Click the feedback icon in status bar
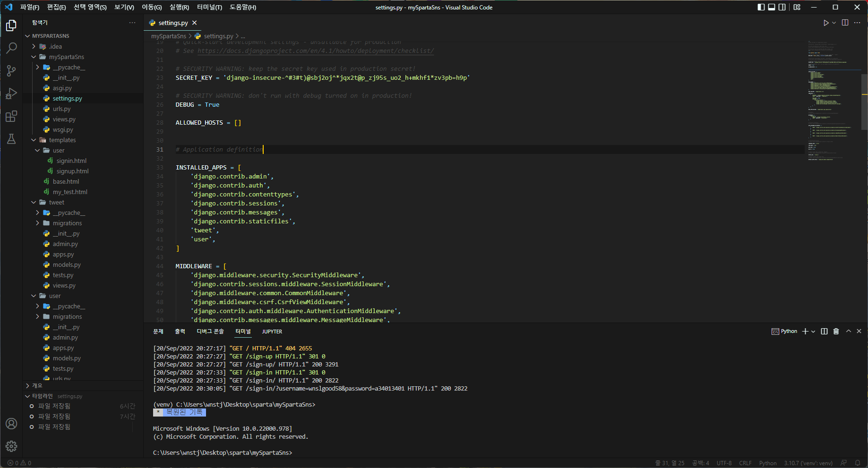The width and height of the screenshot is (868, 468). pyautogui.click(x=844, y=463)
